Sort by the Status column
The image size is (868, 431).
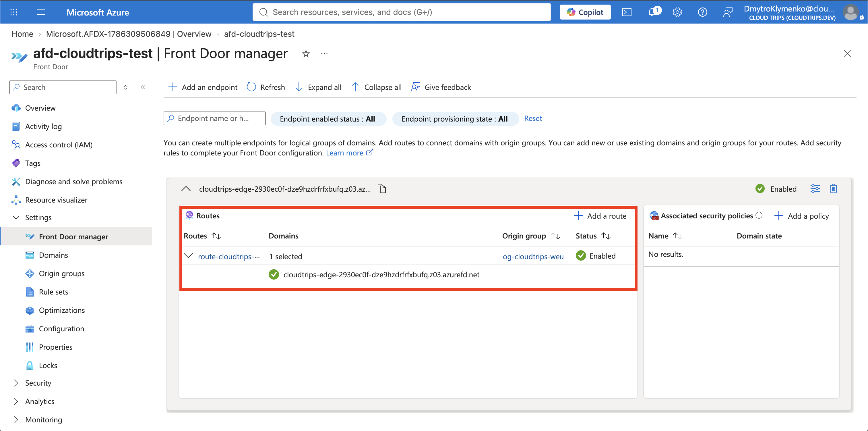(593, 236)
